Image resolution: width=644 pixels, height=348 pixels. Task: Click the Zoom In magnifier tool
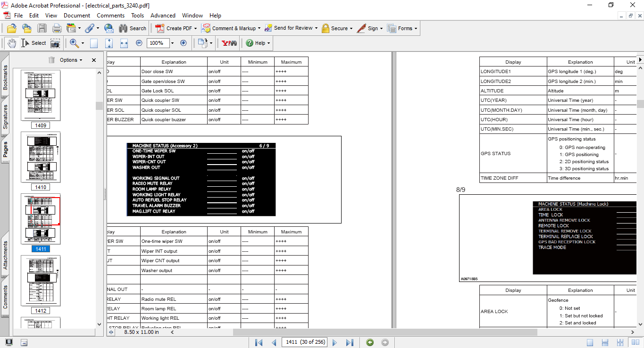tap(74, 43)
